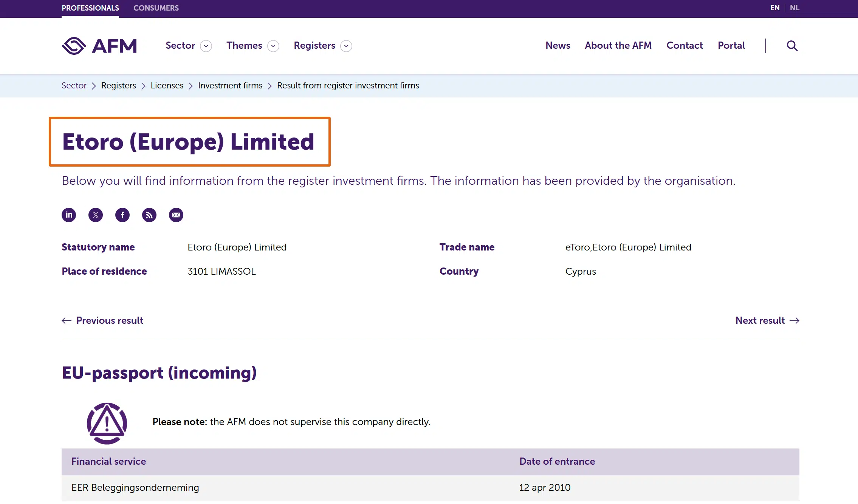The image size is (858, 504).
Task: Click 'Result from register investment firms' breadcrumb
Action: (348, 85)
